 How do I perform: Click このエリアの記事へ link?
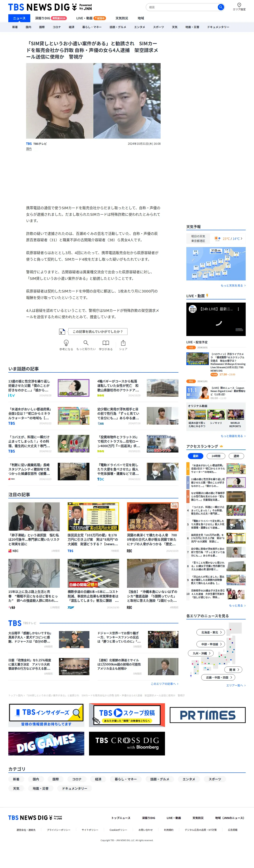click(164, 684)
